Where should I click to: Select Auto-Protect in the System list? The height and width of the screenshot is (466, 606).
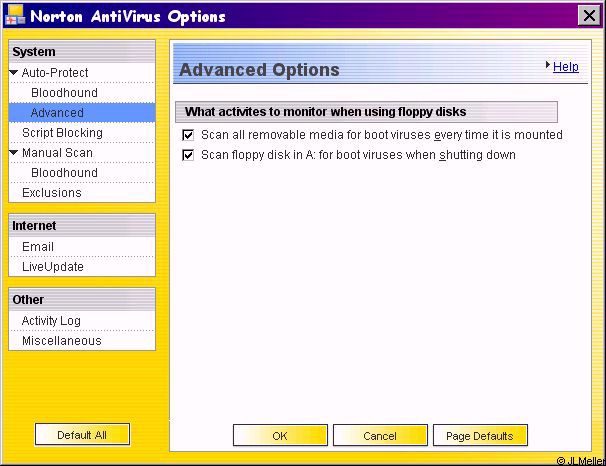(55, 73)
